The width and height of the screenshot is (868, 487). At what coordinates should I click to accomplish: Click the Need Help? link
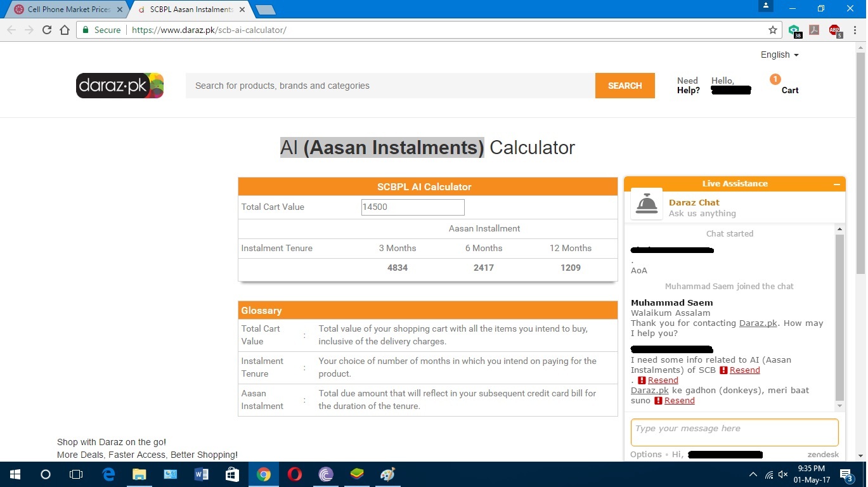click(x=688, y=86)
